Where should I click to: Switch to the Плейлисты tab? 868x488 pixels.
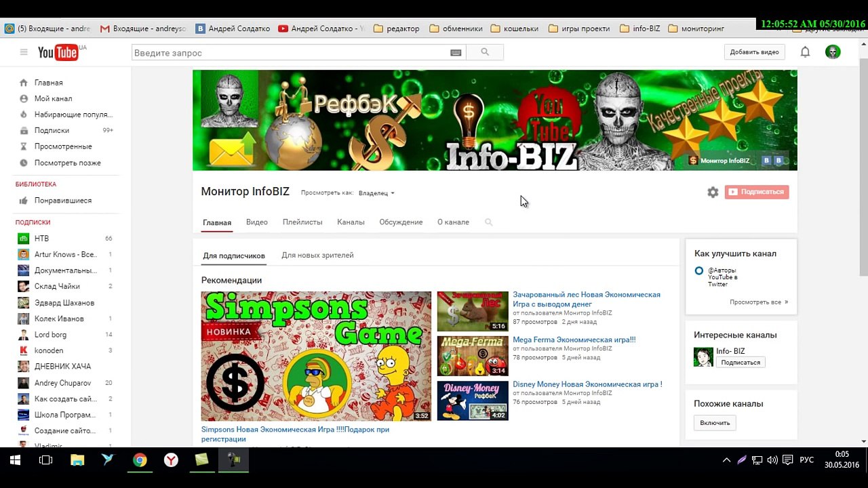pos(302,222)
